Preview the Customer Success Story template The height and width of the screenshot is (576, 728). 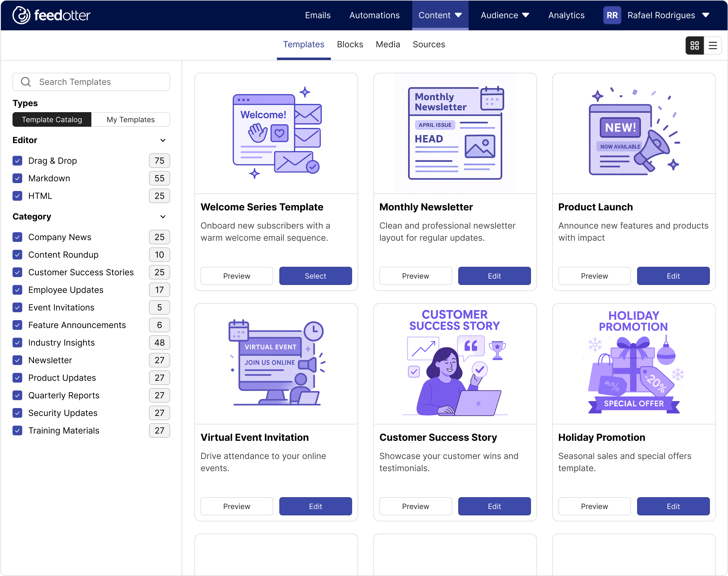click(x=415, y=506)
